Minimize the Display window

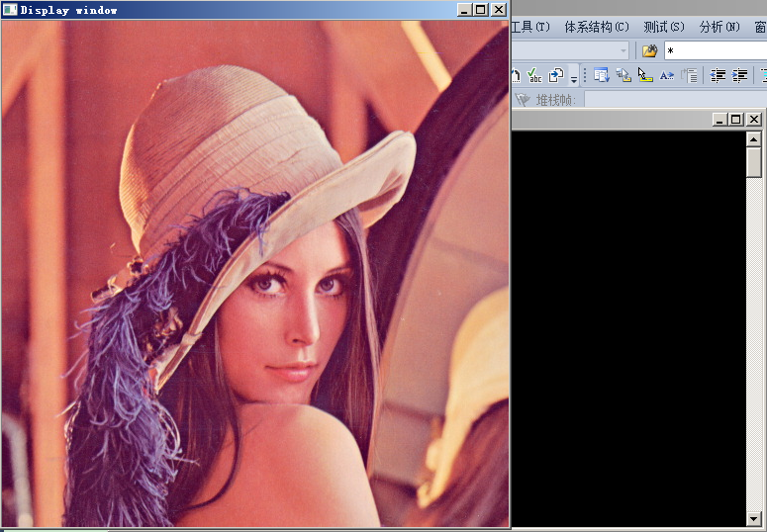(464, 10)
